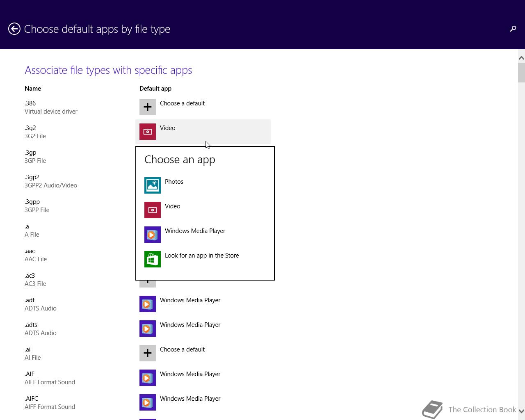Click the Virtual device driver description
The height and width of the screenshot is (420, 525).
tap(51, 112)
